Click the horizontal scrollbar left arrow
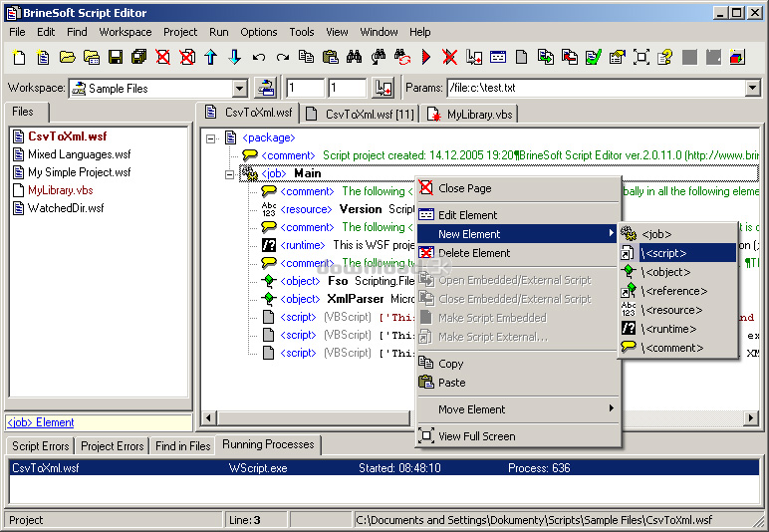Viewport: 769px width, 532px height. pyautogui.click(x=209, y=417)
